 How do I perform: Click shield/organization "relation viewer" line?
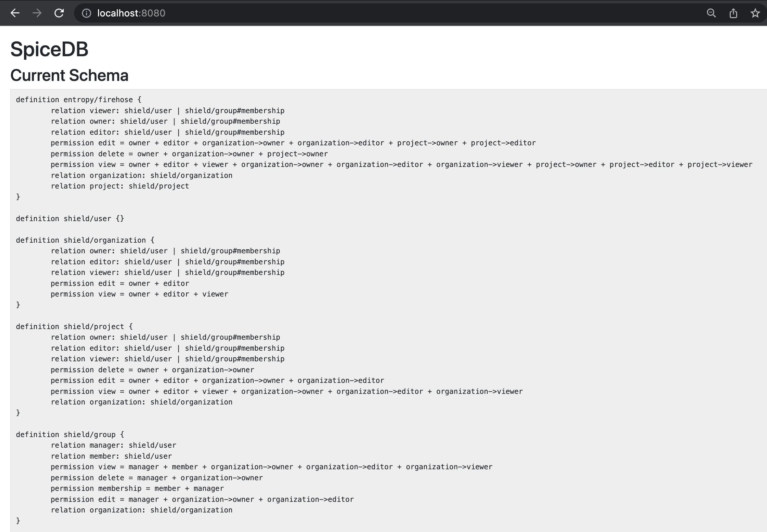point(168,273)
